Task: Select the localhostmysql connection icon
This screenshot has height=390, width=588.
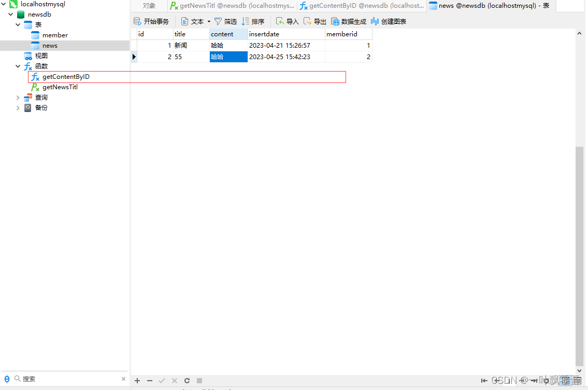Action: (13, 4)
